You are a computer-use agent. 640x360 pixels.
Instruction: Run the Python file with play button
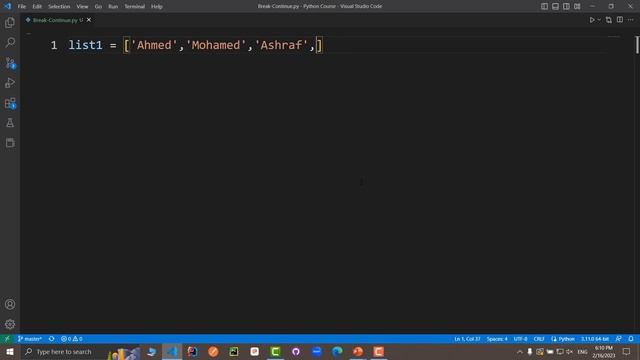tap(592, 20)
